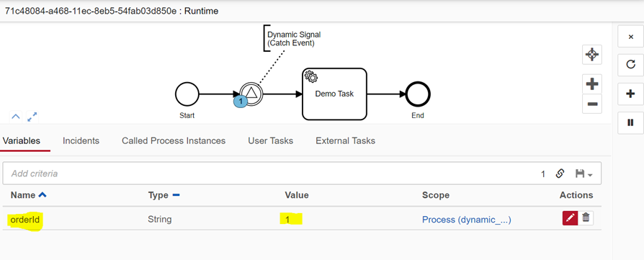
Task: Click the gear icon on Demo Task
Action: click(310, 76)
